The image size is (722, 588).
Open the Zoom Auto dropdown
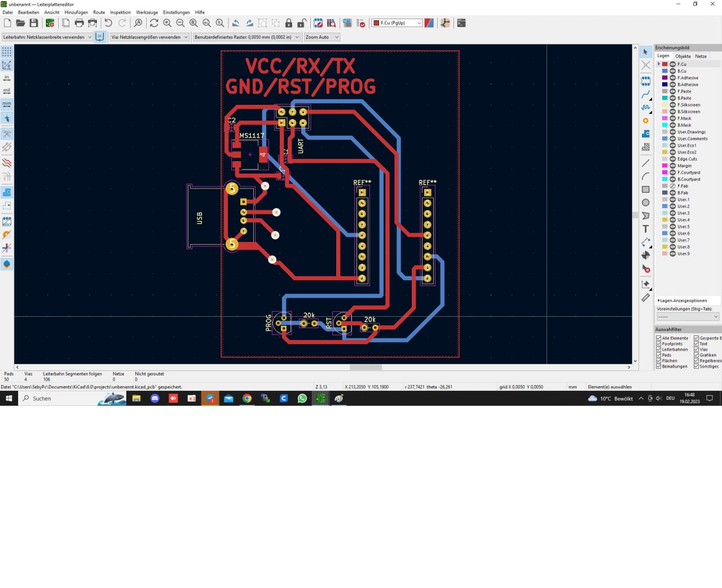(x=322, y=37)
